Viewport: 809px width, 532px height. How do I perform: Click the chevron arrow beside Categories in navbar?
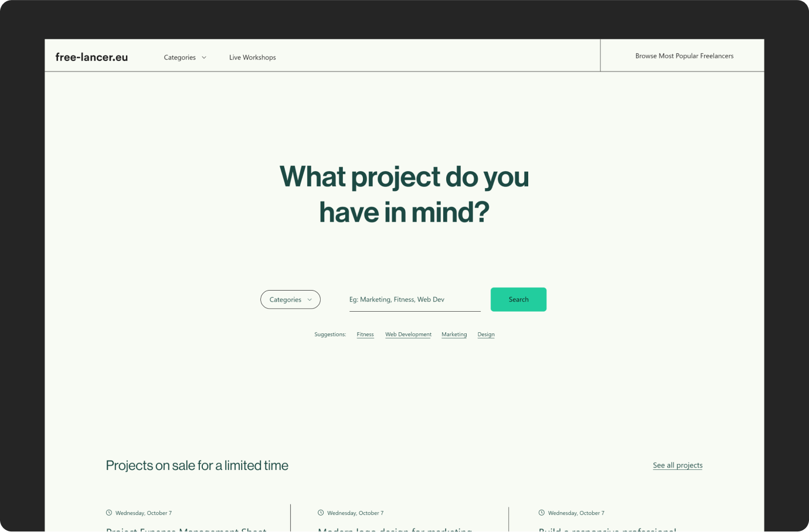click(204, 57)
